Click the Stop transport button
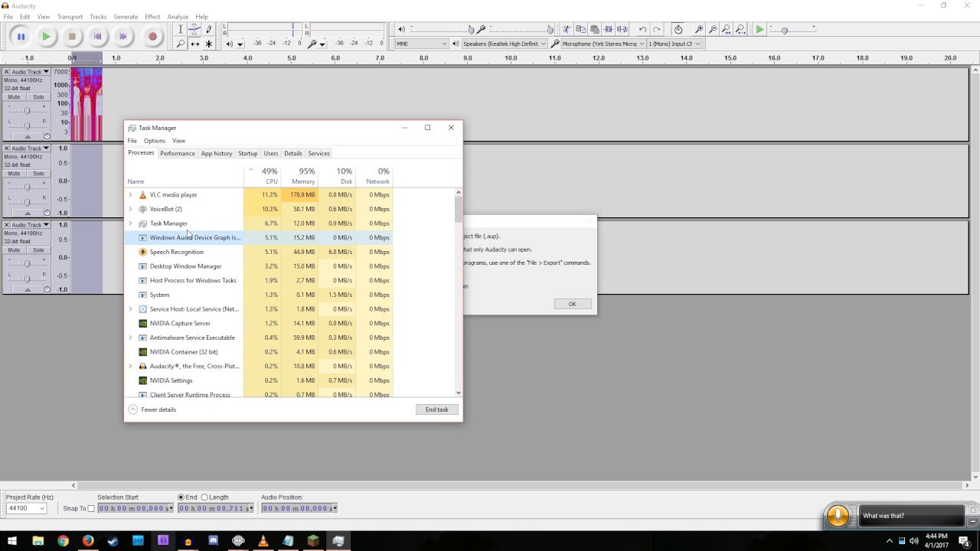Image resolution: width=980 pixels, height=551 pixels. 72,36
